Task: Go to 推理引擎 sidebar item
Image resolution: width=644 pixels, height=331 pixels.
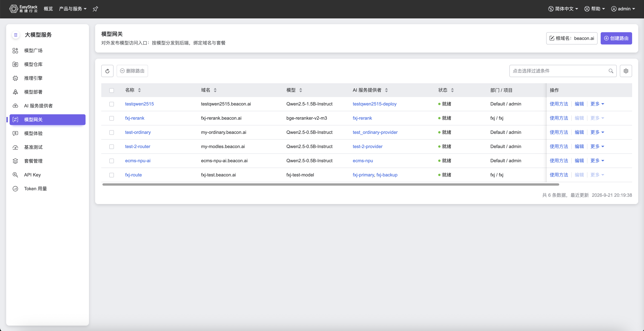Action: [48, 78]
